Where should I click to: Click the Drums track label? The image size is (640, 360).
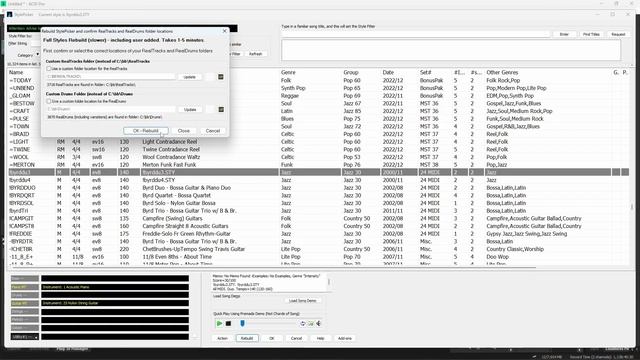point(24,295)
